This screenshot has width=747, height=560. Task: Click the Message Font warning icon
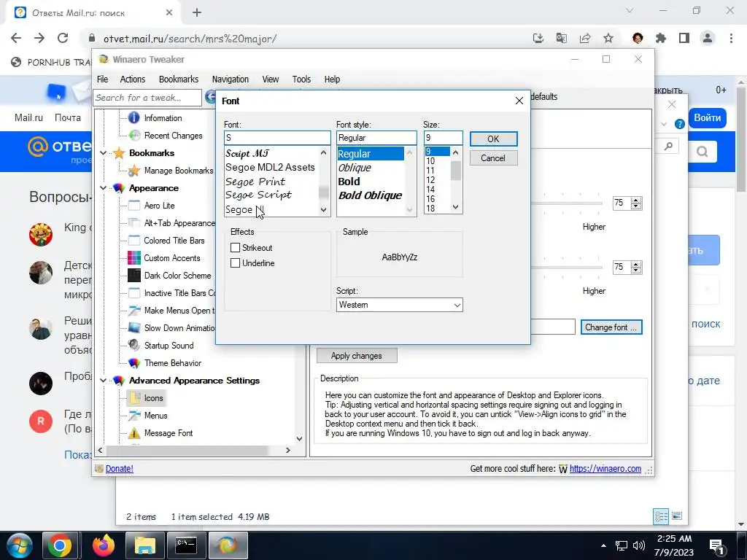[x=134, y=433]
